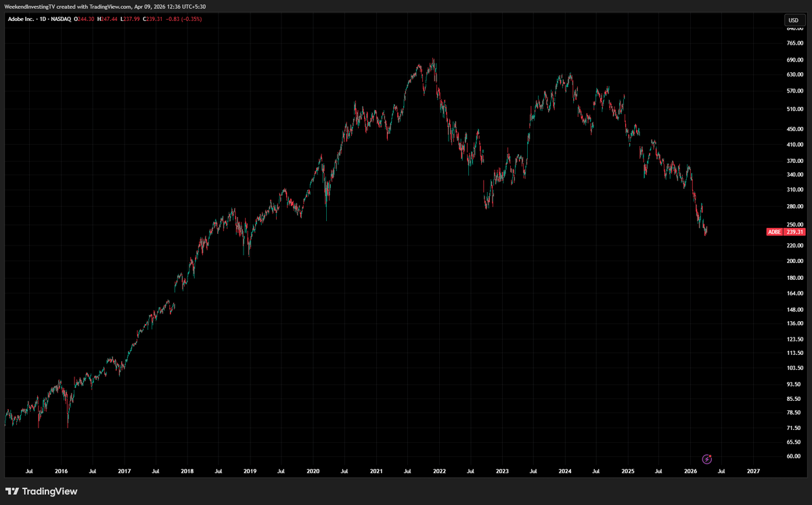Click the 410.00 price axis label
Screen dimensions: 812x505
(x=794, y=145)
